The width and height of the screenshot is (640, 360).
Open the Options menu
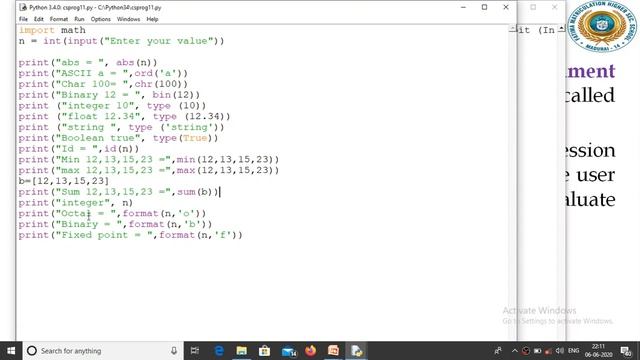(100, 19)
